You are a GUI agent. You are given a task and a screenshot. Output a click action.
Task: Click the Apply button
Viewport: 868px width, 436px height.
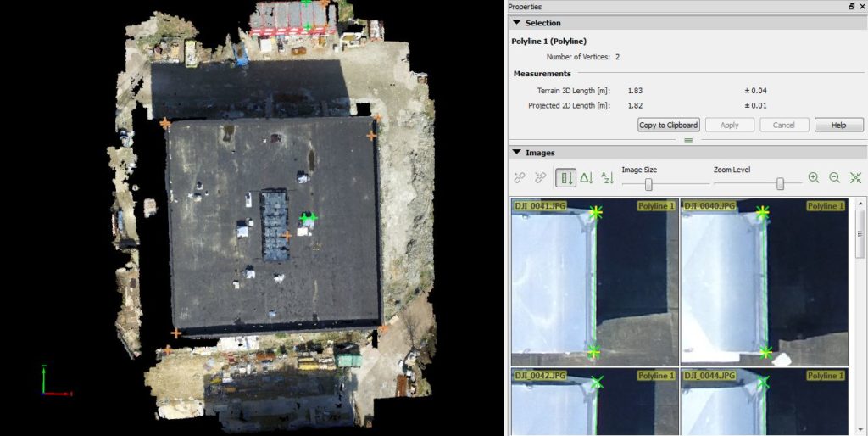click(x=730, y=125)
